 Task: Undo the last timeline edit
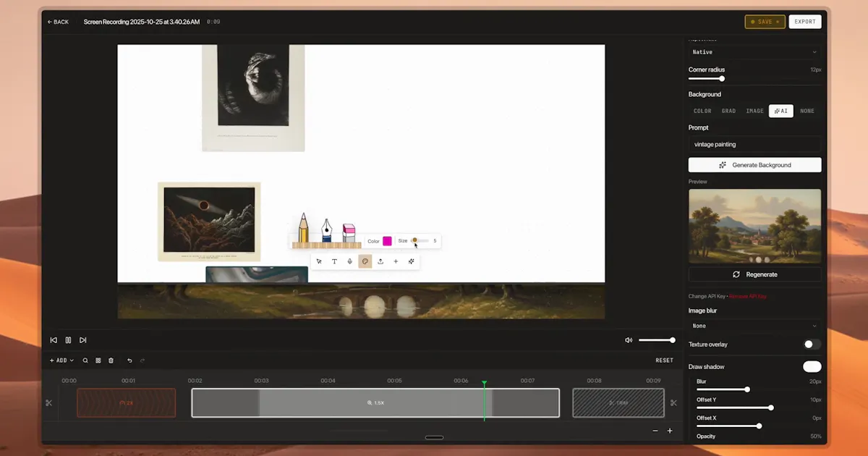[x=129, y=360]
